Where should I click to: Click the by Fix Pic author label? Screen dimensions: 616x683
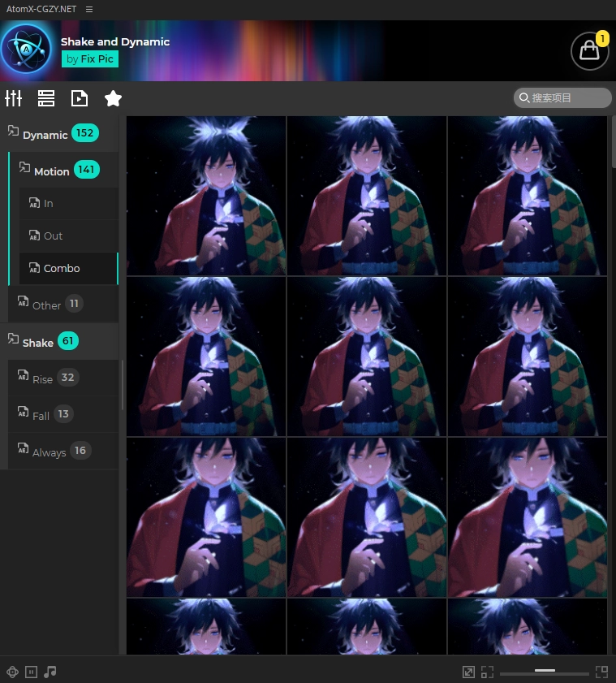pos(89,58)
